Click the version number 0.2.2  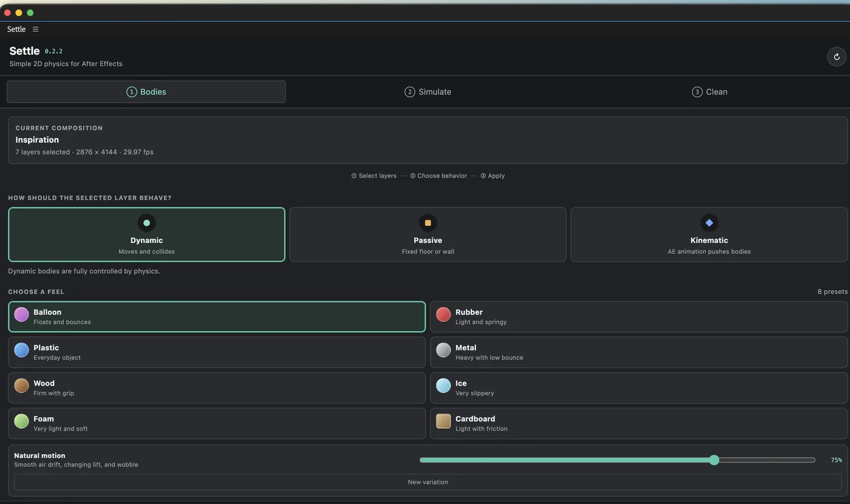[x=53, y=52]
